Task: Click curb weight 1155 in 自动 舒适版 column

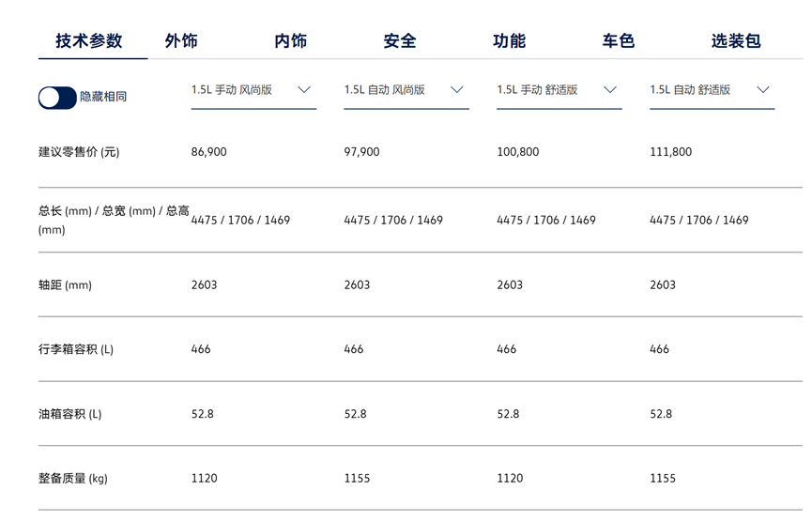Action: pos(663,478)
